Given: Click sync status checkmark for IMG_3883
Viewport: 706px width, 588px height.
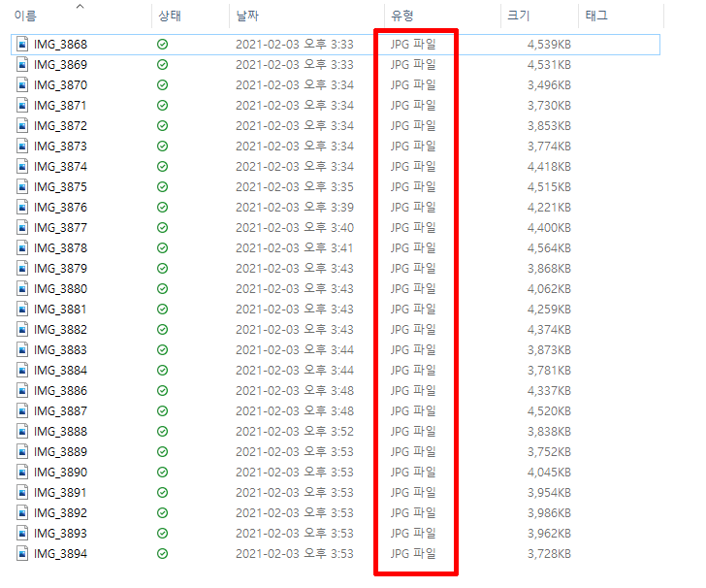Looking at the screenshot, I should click(163, 349).
